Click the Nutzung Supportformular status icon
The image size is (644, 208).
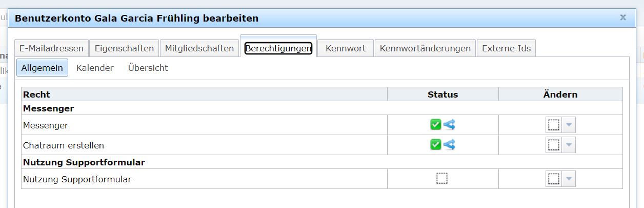pyautogui.click(x=442, y=179)
